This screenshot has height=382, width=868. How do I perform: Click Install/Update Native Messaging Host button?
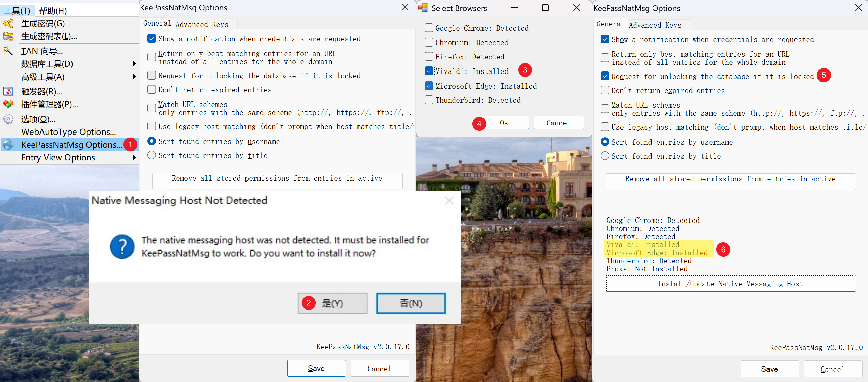click(x=730, y=284)
